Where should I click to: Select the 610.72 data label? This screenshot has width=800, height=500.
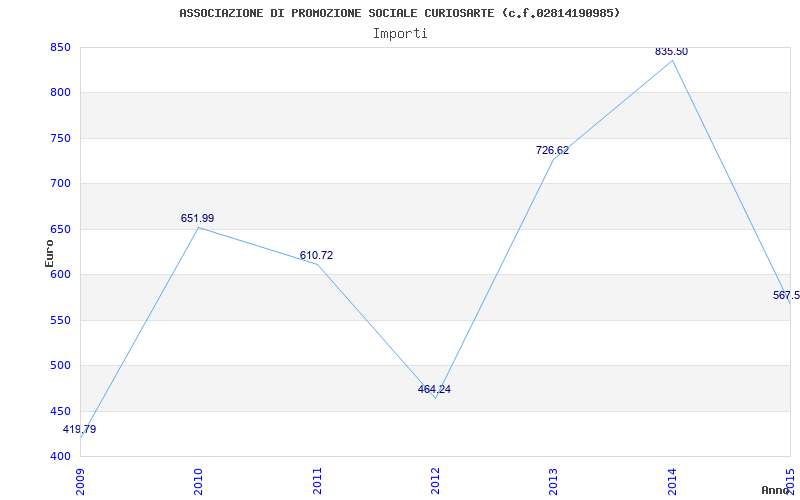point(316,255)
